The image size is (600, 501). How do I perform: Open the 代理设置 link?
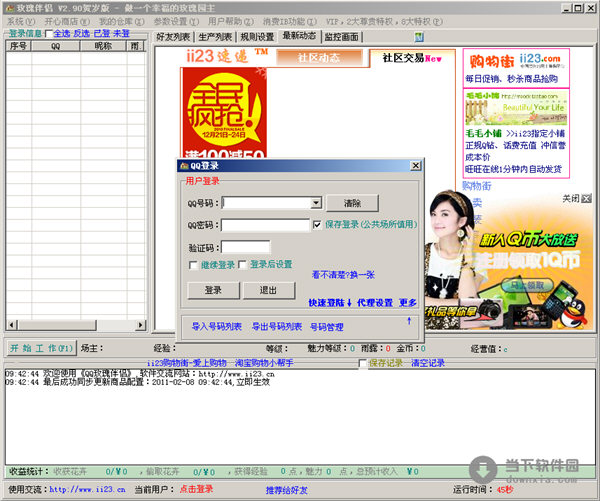[375, 303]
